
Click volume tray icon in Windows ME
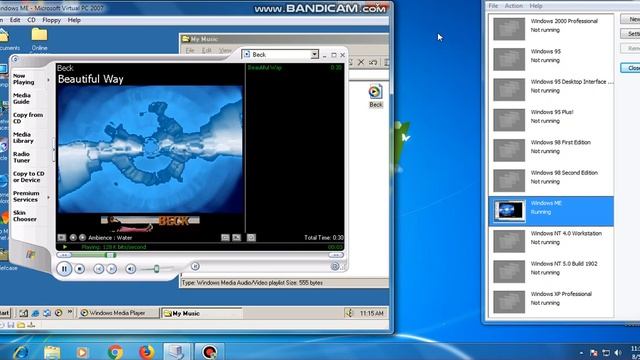click(349, 313)
